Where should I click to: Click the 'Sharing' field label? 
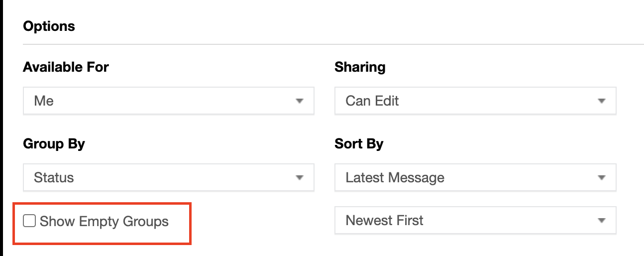[x=360, y=67]
